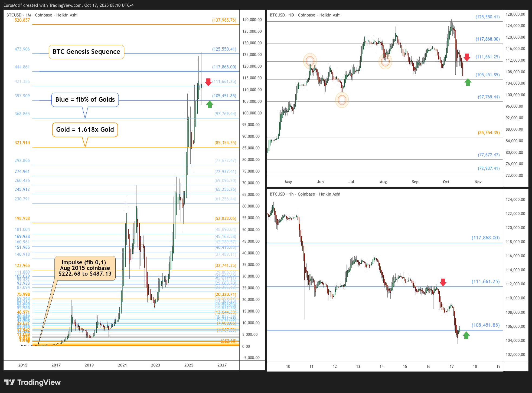Screen dimensions: 532x393
Task: Click the red down arrow on the monthly chart
Action: pyautogui.click(x=208, y=82)
